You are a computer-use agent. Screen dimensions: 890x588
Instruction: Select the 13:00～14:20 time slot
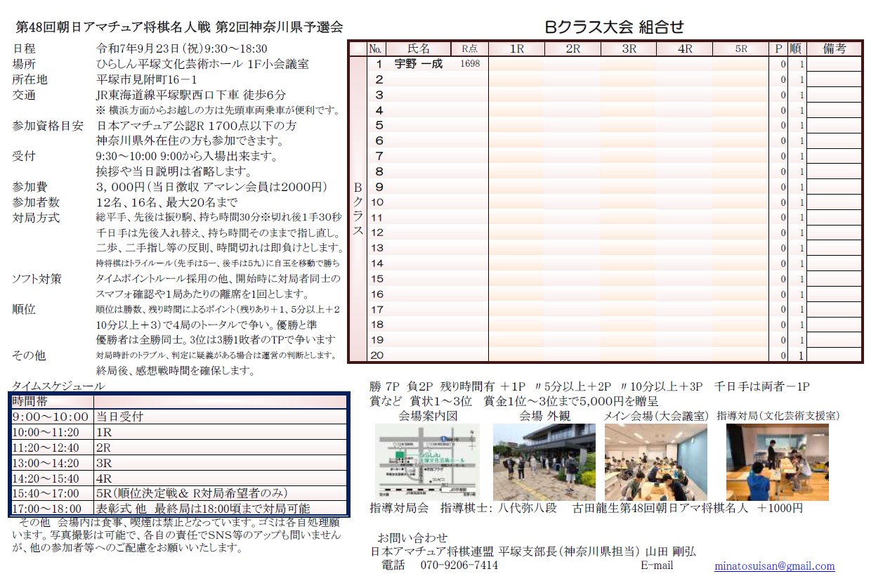(52, 463)
